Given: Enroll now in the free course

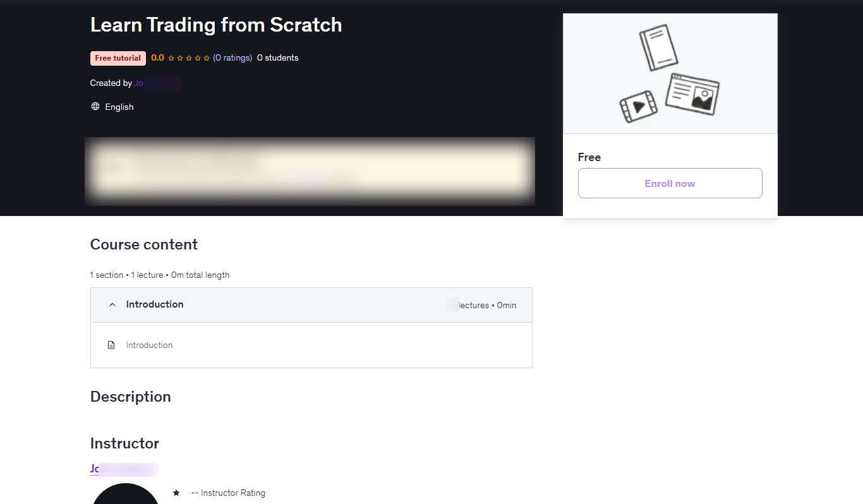Looking at the screenshot, I should [670, 183].
